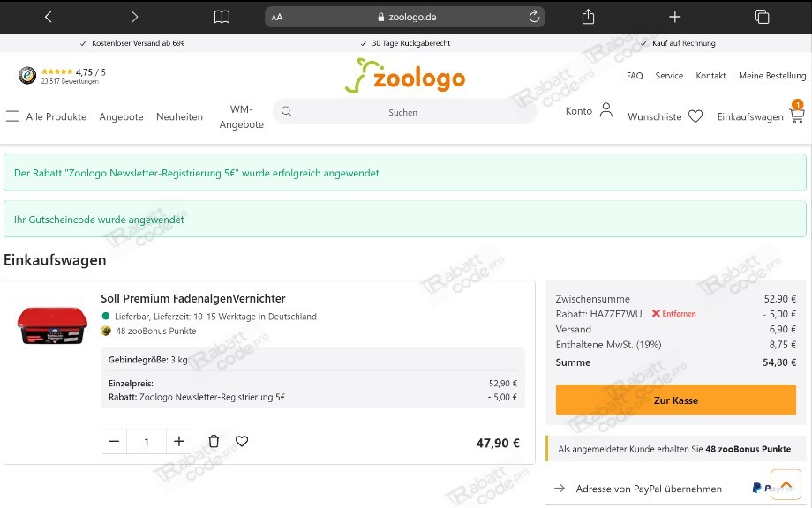The image size is (812, 508).
Task: Increase quantity with the plus button
Action: pyautogui.click(x=178, y=441)
